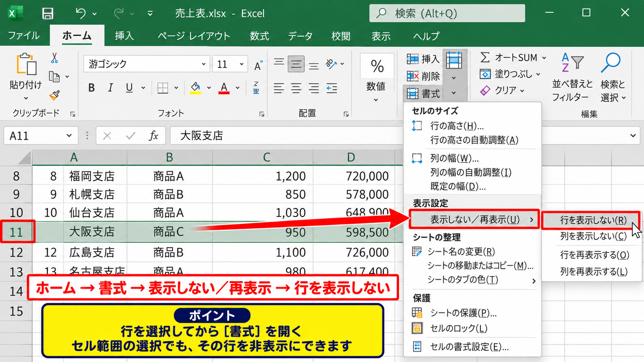Click the insert function fx icon
644x362 pixels.
153,135
